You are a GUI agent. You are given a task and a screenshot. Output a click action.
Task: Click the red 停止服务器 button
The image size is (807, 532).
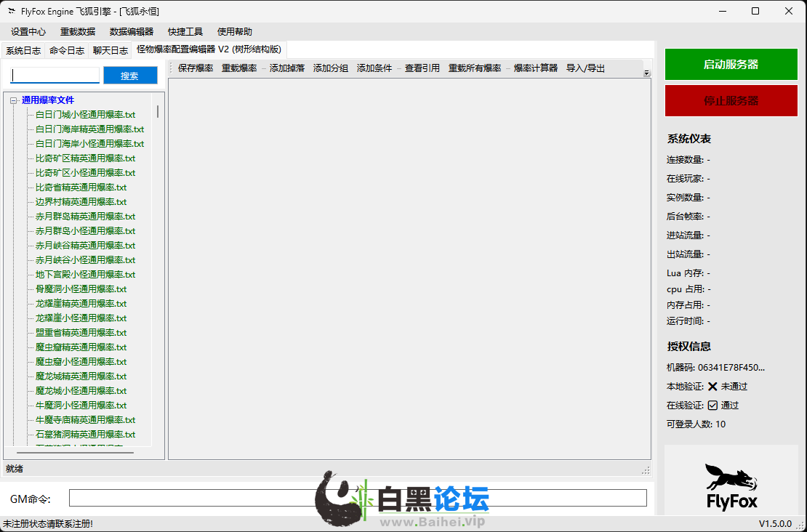[x=731, y=100]
